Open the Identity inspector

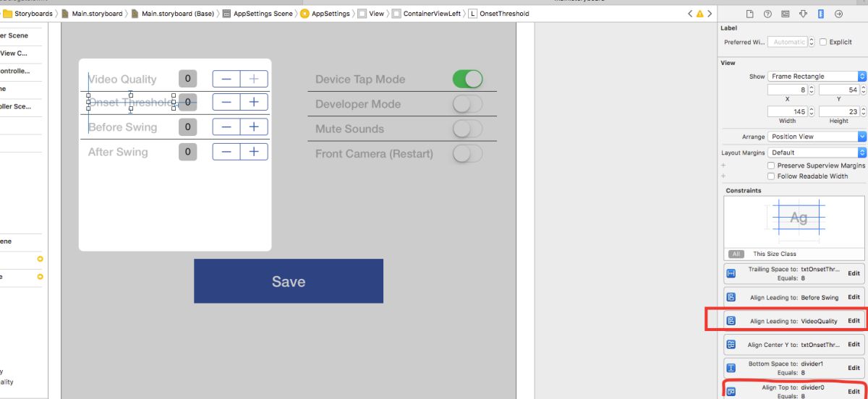(x=786, y=14)
